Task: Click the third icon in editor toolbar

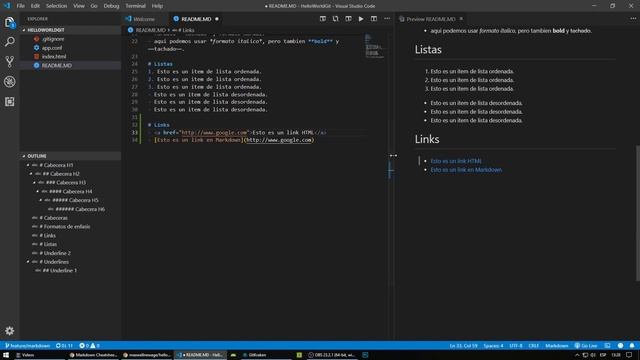Action: tap(348, 19)
